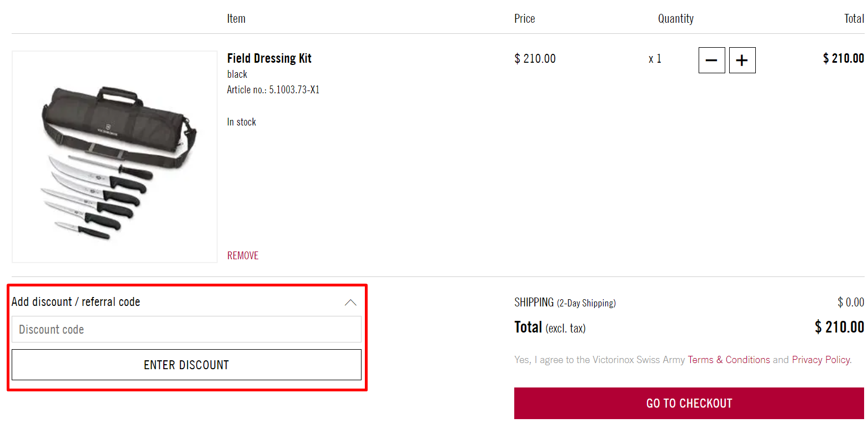Click the Item column header
The image size is (868, 423).
(x=236, y=18)
